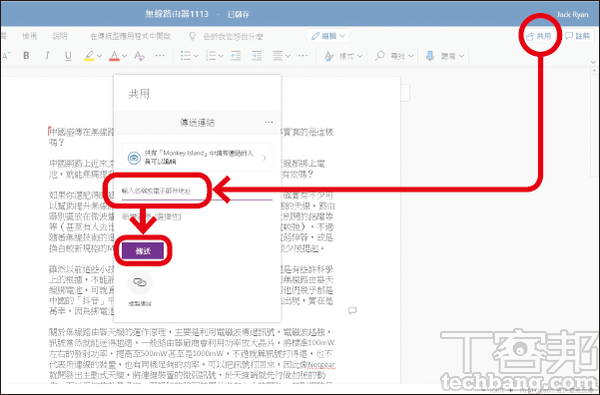The image size is (600, 395).
Task: Click the Tell Me lightbulb search box
Action: (227, 36)
